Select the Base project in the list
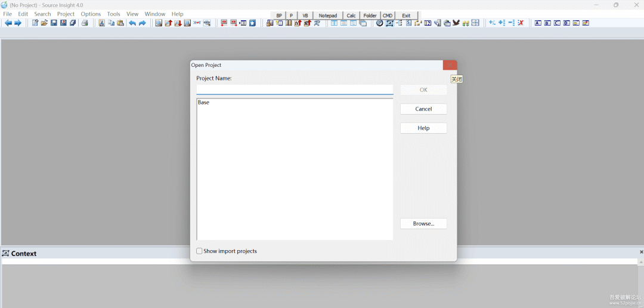 pyautogui.click(x=204, y=103)
